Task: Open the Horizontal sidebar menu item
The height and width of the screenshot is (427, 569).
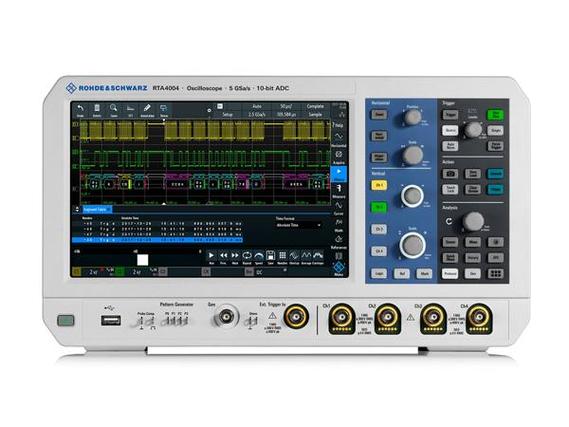Action: (x=339, y=139)
